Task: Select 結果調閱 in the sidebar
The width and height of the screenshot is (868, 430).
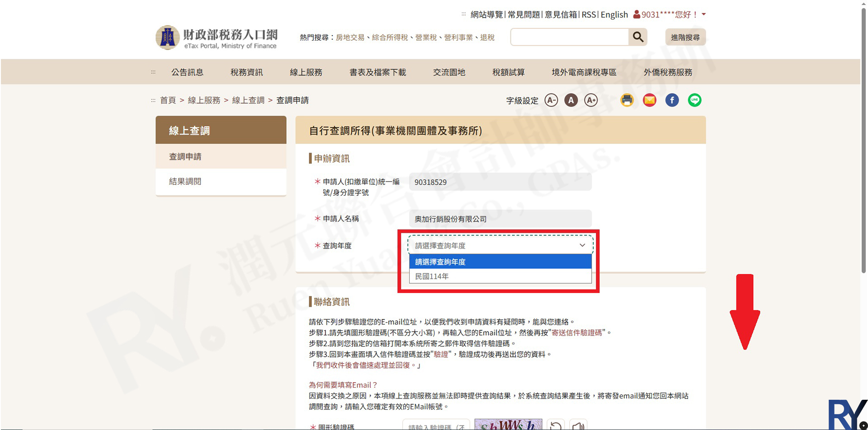Action: pos(185,181)
